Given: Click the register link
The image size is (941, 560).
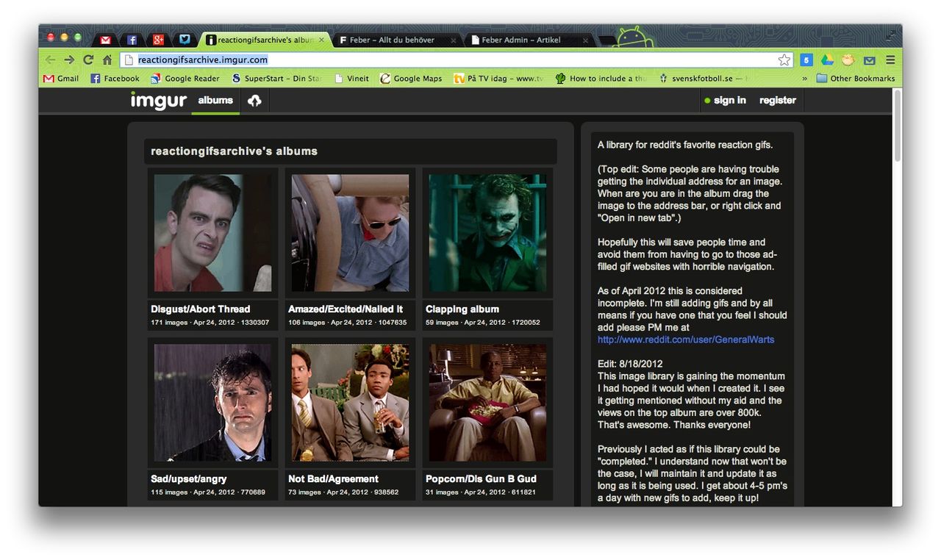Looking at the screenshot, I should point(778,100).
